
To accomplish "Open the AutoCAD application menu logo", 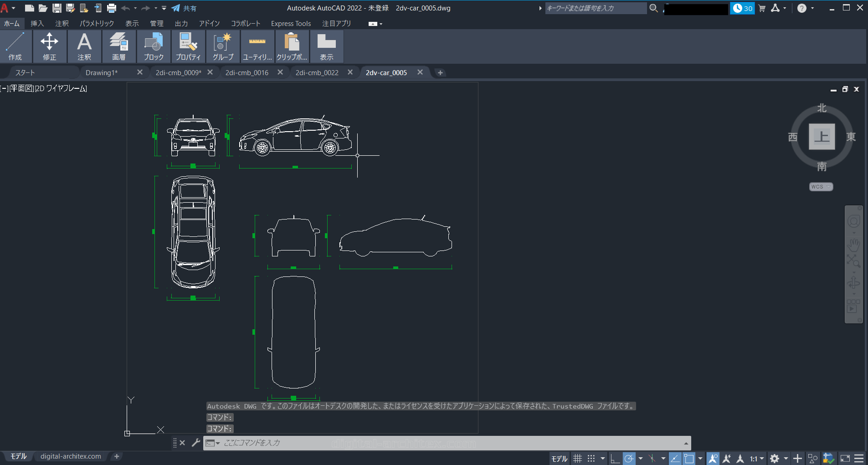I will pos(5,8).
